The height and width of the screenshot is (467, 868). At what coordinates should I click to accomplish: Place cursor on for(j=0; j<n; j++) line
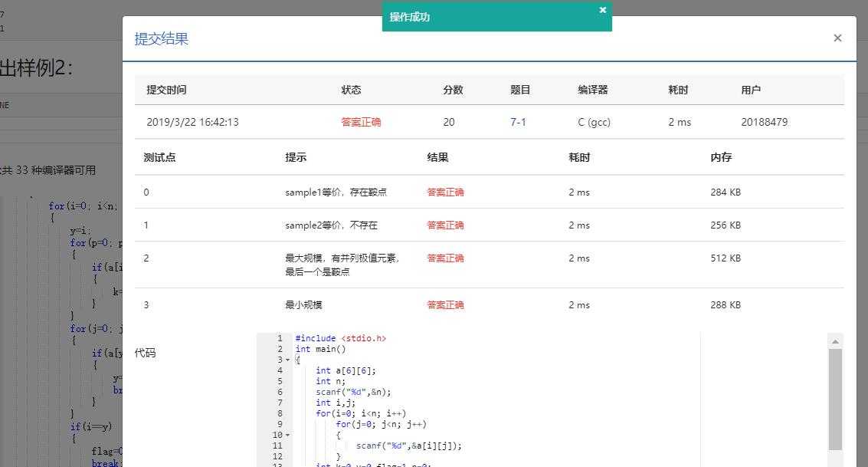(x=381, y=424)
